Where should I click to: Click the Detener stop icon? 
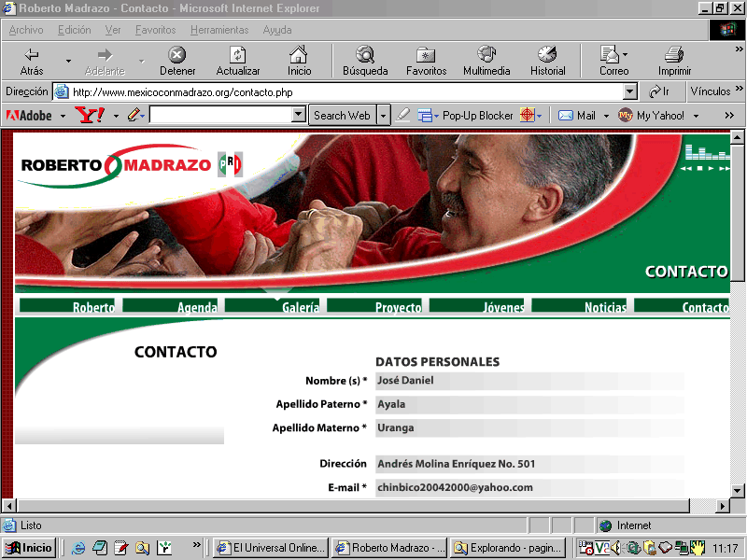[176, 55]
